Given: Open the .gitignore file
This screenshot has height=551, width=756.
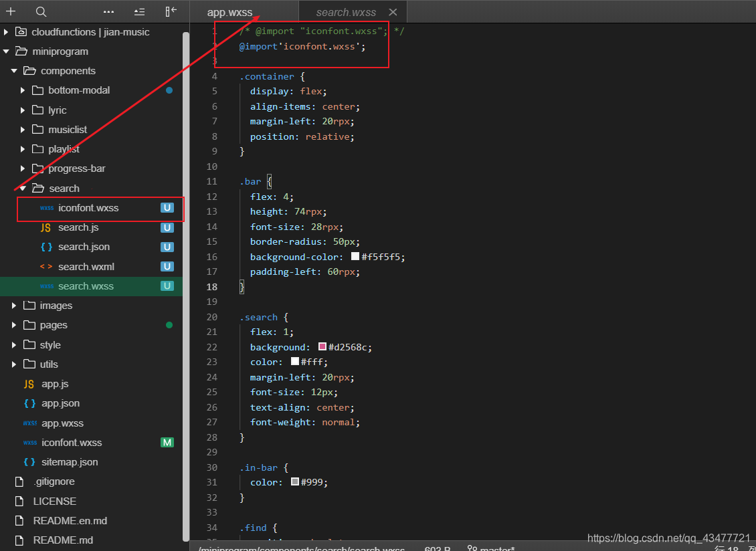Looking at the screenshot, I should coord(54,481).
